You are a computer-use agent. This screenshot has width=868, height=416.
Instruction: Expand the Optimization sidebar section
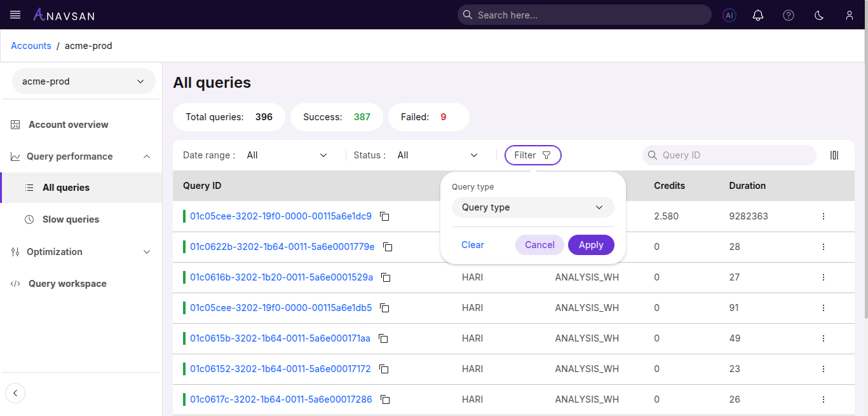point(81,252)
